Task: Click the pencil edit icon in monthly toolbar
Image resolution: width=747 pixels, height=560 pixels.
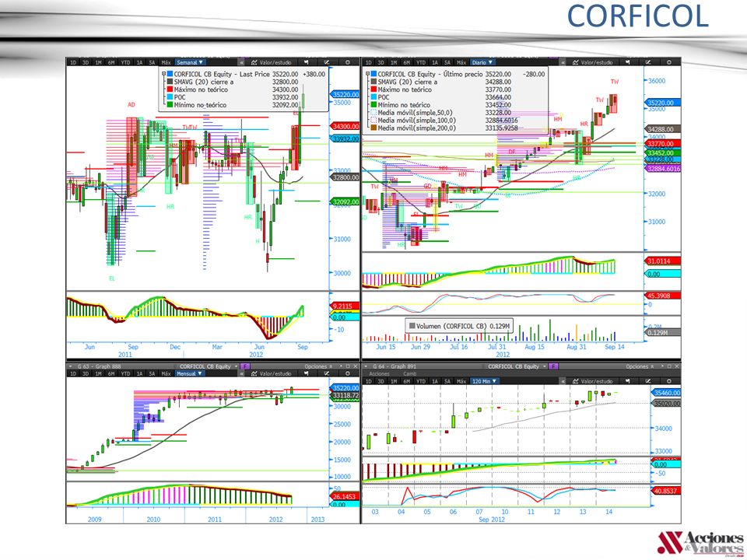Action: [x=326, y=374]
